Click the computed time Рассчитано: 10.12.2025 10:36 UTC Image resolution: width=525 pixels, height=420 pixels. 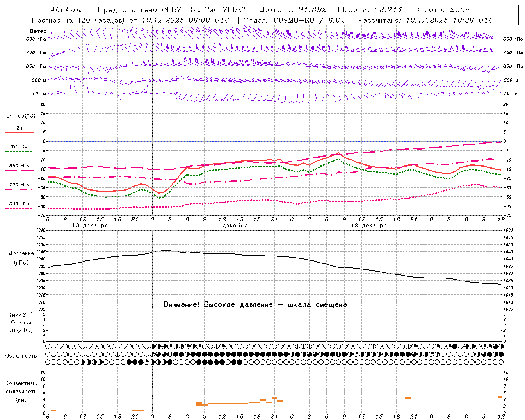pos(426,20)
